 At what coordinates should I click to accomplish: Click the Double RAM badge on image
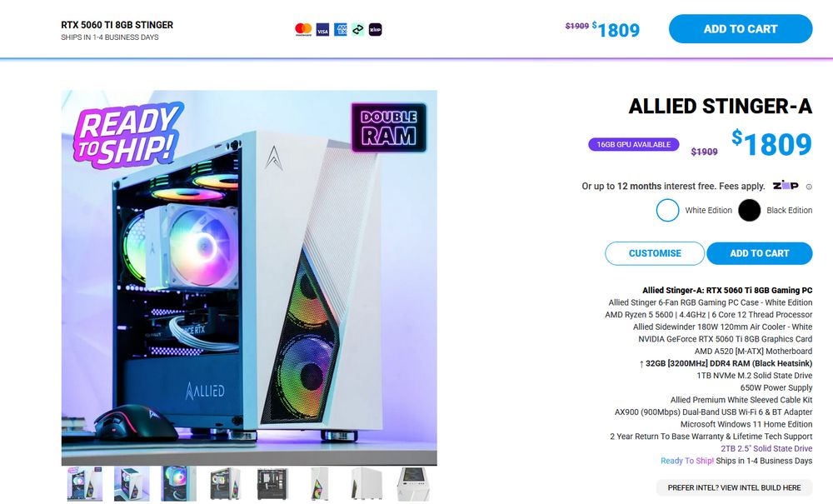click(x=389, y=127)
